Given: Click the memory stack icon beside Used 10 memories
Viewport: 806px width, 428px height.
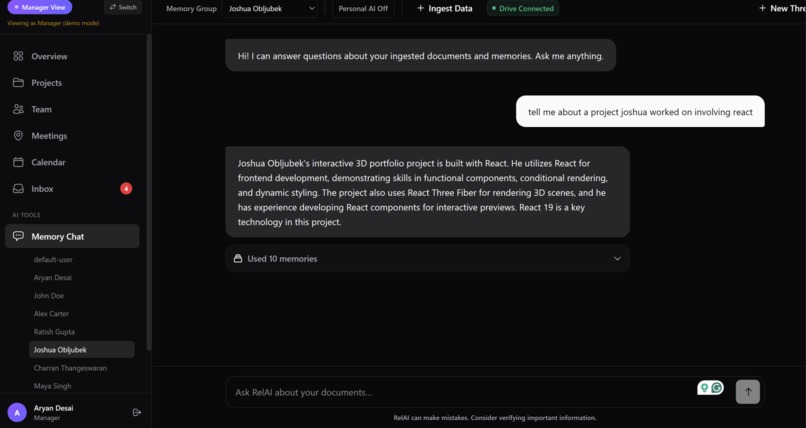Looking at the screenshot, I should [x=238, y=258].
